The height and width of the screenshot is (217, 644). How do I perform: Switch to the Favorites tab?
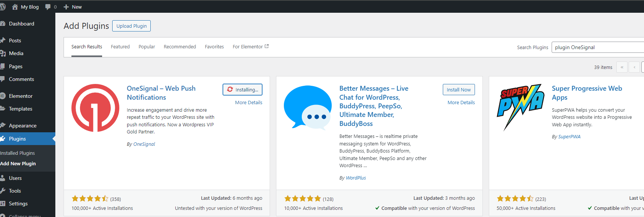pos(214,47)
